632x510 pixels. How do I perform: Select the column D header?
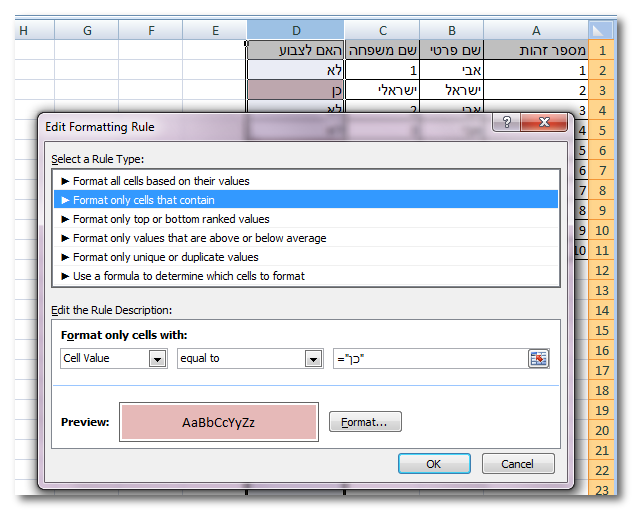(294, 31)
